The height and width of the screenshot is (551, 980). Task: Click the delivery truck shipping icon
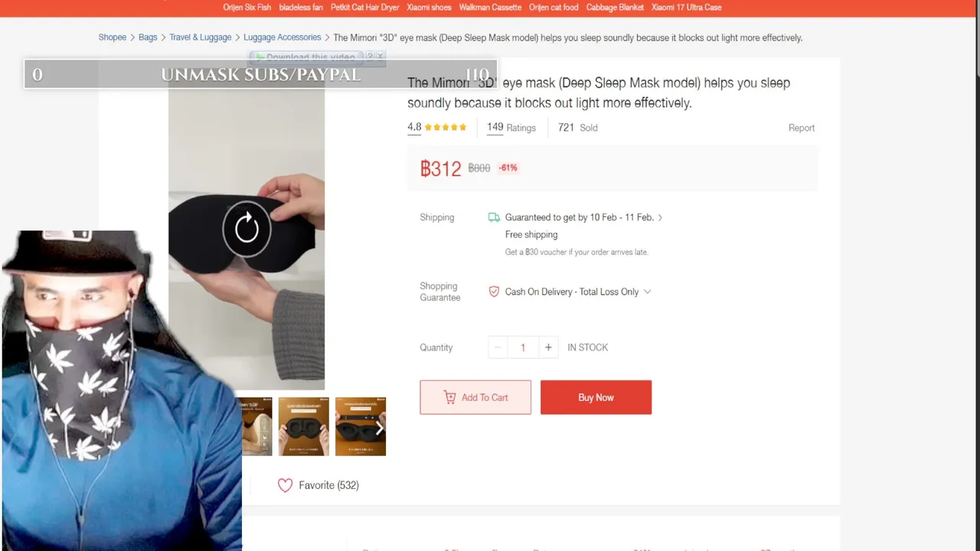(494, 217)
